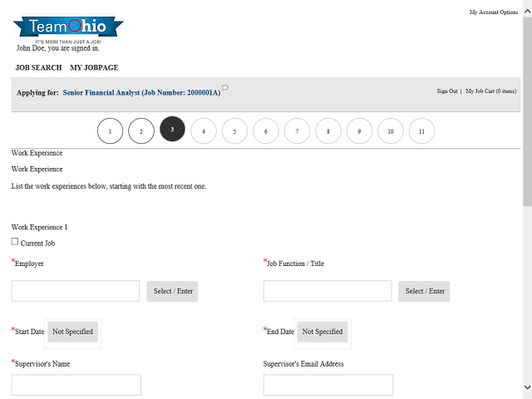This screenshot has height=399, width=532.
Task: Open Senior Financial Analyst job link
Action: (141, 92)
